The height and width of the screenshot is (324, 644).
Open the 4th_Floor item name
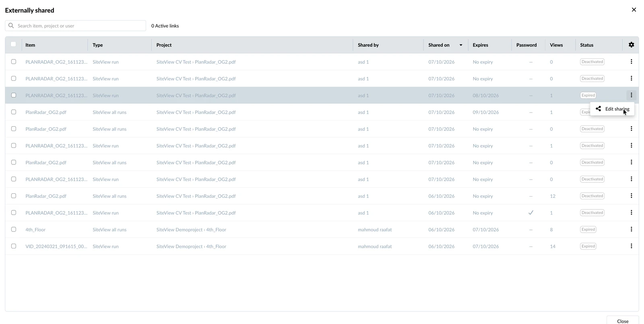[x=35, y=230]
